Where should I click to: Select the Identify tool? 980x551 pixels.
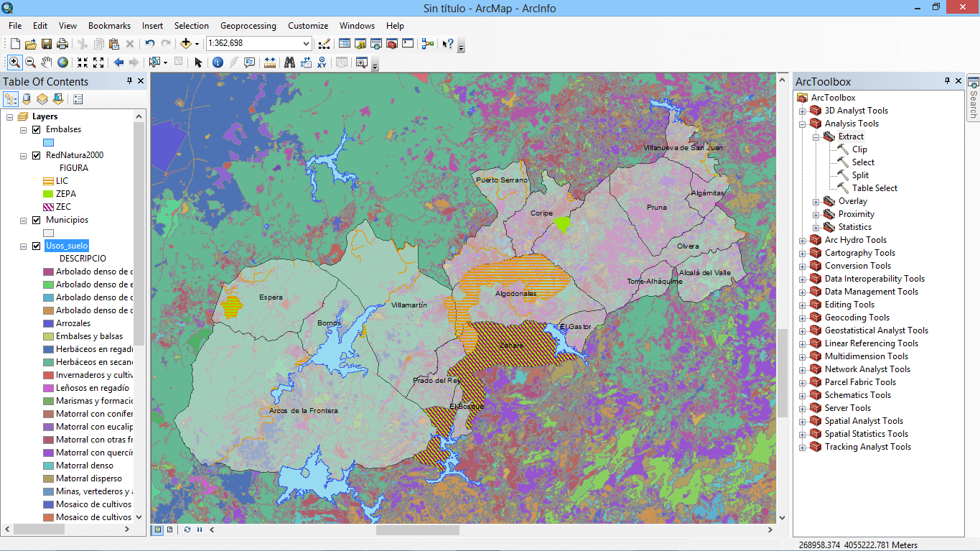(218, 62)
